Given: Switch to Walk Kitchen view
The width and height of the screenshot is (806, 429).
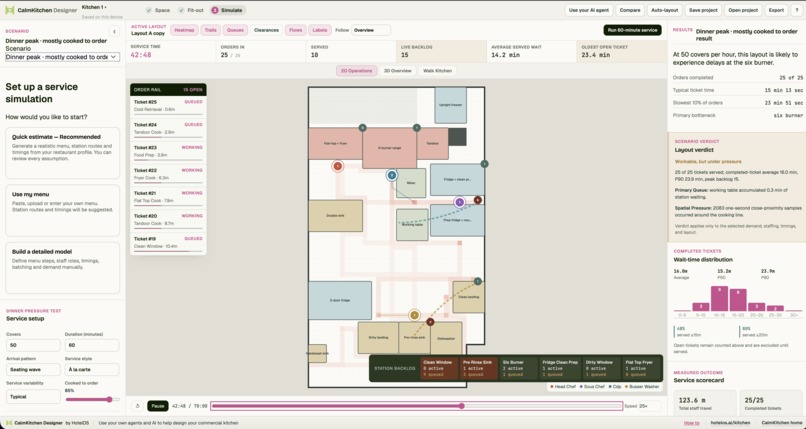Looking at the screenshot, I should point(437,71).
